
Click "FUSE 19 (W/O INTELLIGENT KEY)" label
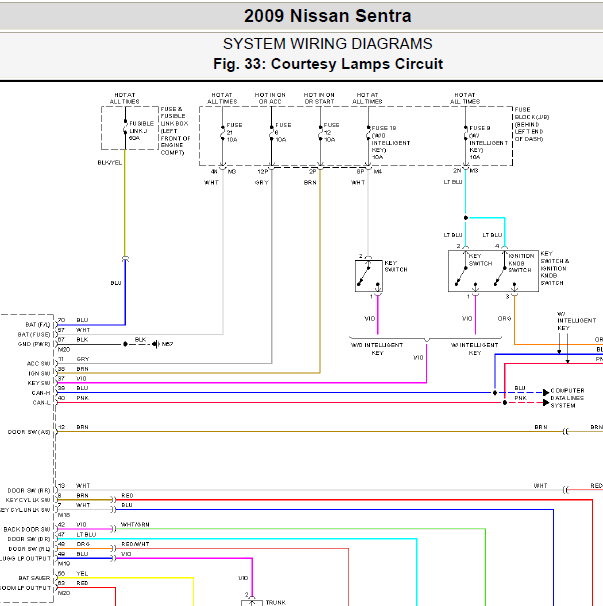tap(390, 142)
